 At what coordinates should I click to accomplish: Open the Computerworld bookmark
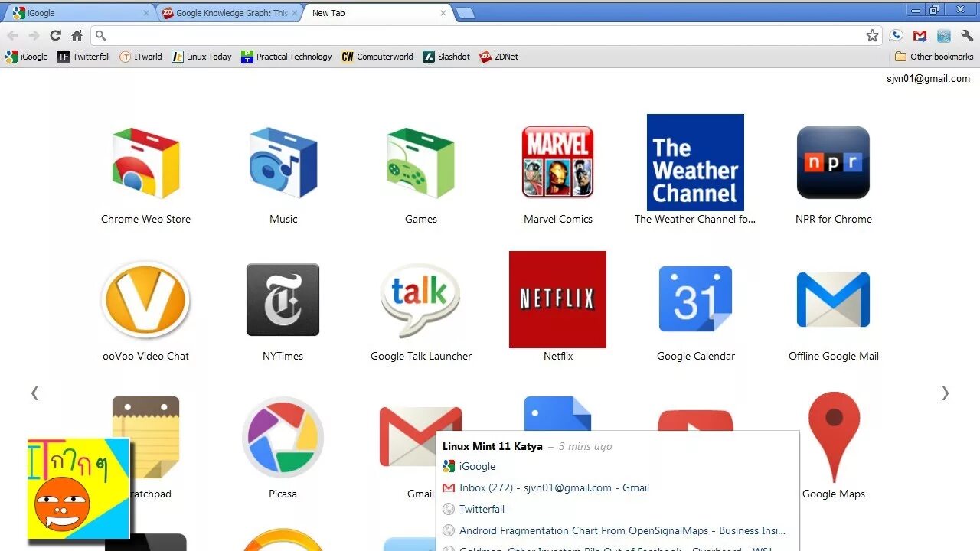(377, 57)
